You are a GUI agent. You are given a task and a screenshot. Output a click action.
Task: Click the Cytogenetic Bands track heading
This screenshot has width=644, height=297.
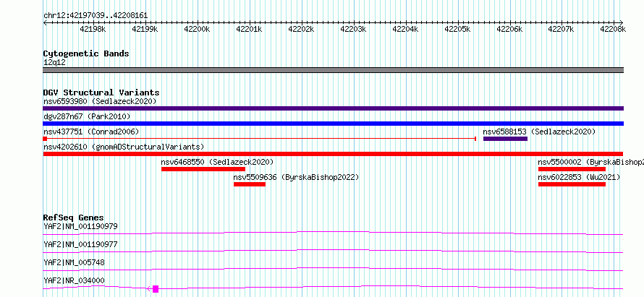[86, 53]
